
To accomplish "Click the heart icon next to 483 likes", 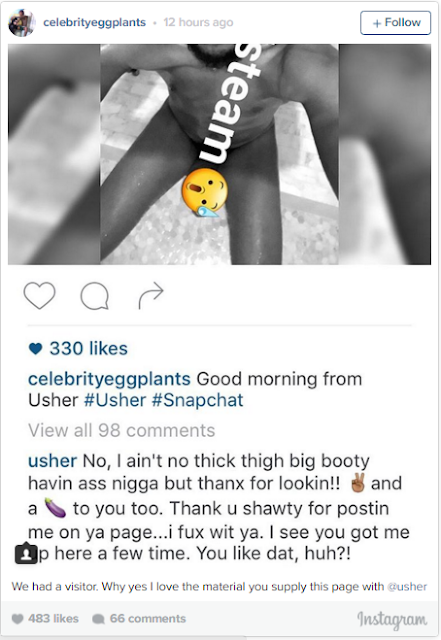I will click(x=17, y=619).
